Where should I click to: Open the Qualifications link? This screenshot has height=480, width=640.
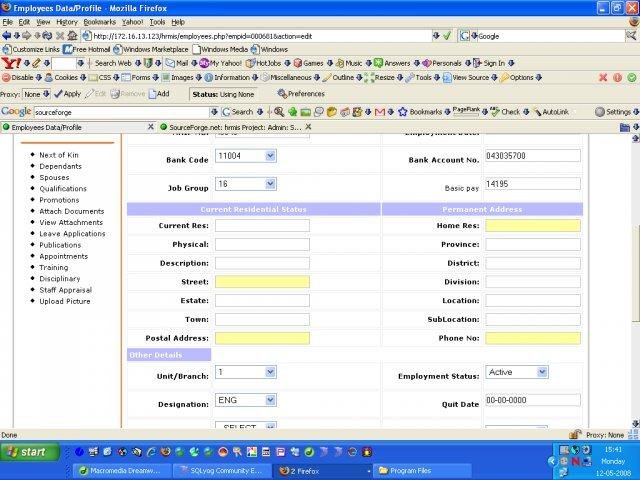63,189
